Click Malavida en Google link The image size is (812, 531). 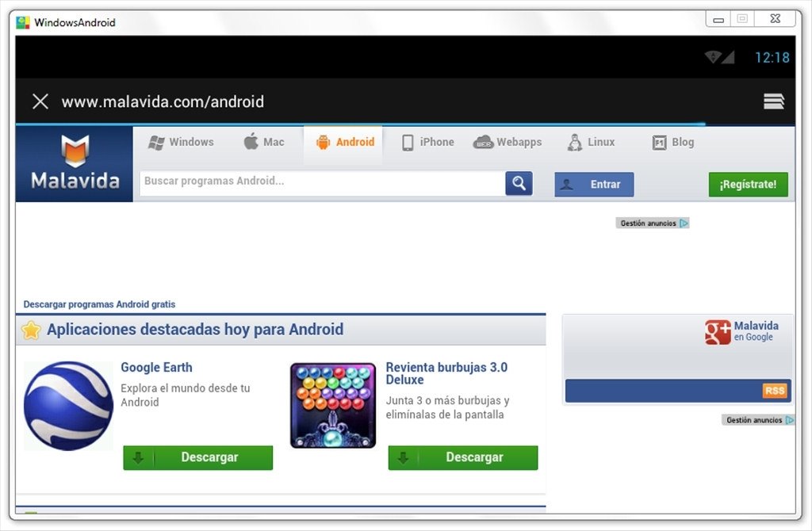coord(756,331)
